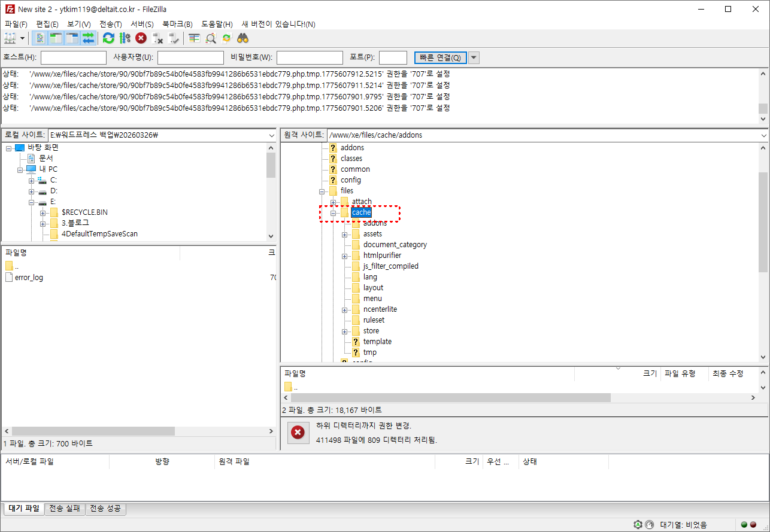
Task: Collapse the remote files folder node
Action: [322, 191]
